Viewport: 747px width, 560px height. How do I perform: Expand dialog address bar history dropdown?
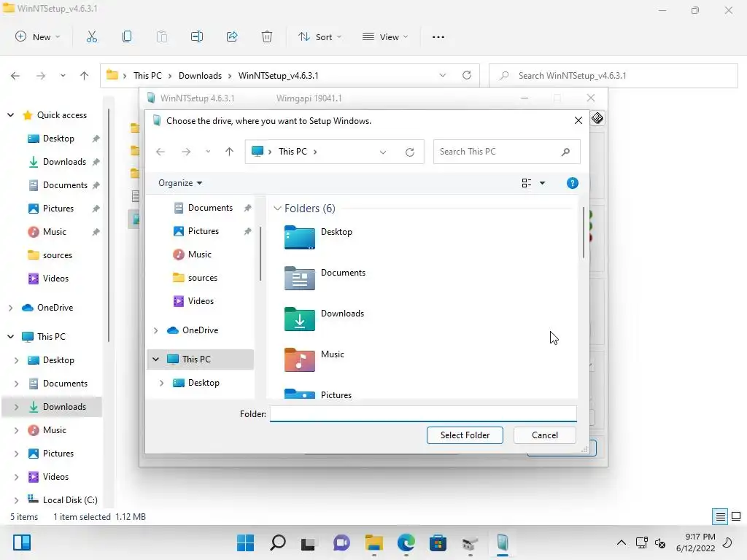pyautogui.click(x=382, y=152)
